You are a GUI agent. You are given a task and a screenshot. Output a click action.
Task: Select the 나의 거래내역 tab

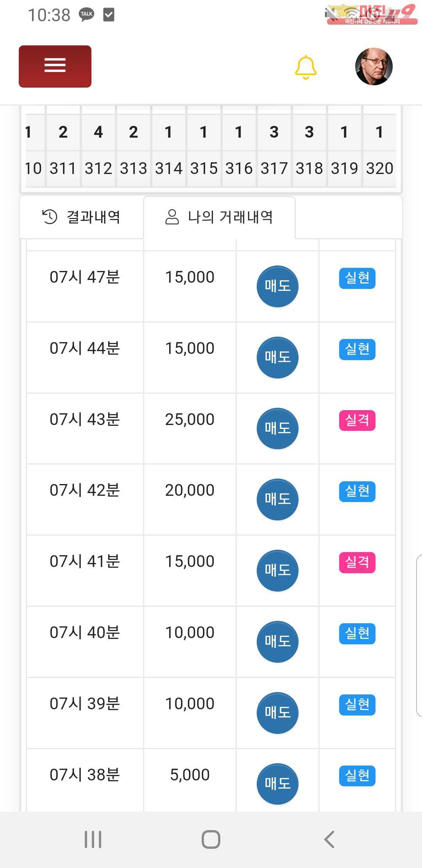point(219,217)
